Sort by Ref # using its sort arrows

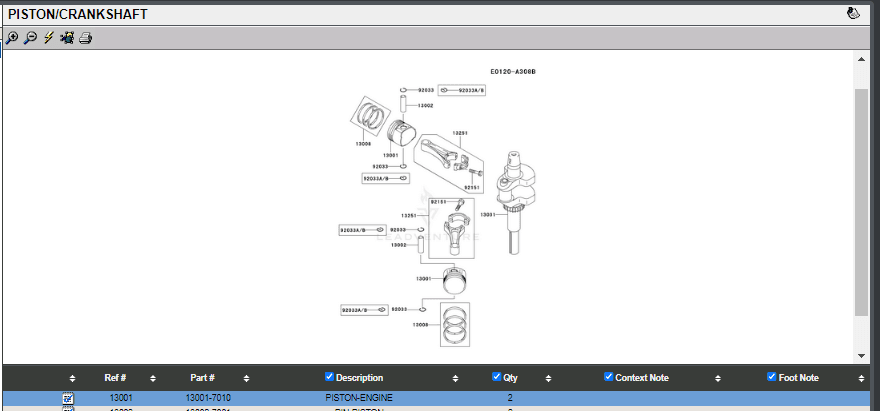coord(152,378)
